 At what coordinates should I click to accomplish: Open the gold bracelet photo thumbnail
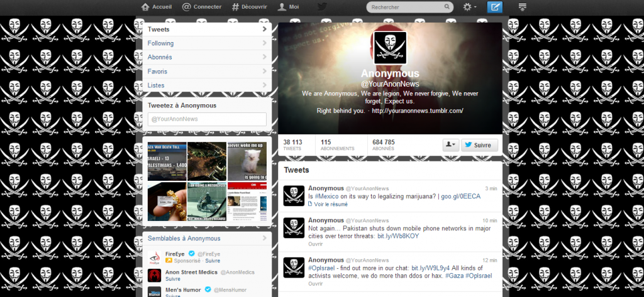coord(167,202)
